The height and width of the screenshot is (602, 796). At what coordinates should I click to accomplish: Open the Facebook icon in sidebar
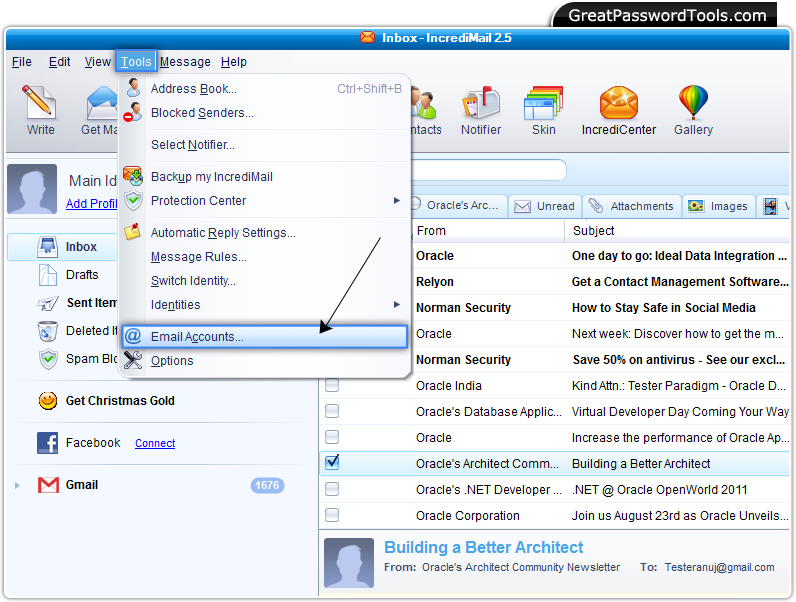(47, 443)
